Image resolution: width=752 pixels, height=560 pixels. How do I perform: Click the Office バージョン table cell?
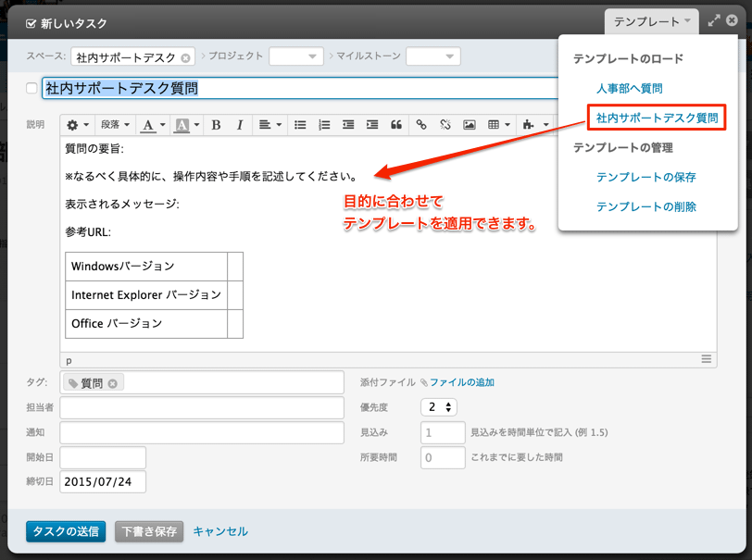[x=146, y=324]
